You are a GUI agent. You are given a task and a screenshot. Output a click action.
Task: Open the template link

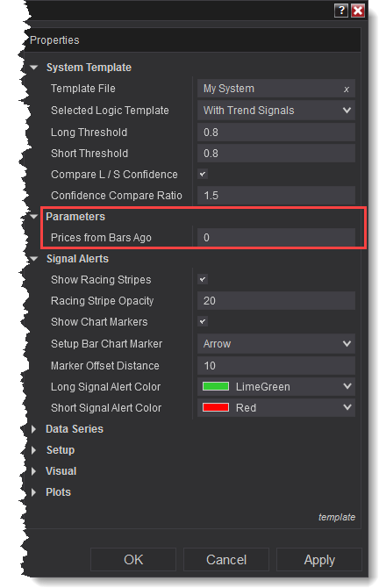click(x=337, y=517)
